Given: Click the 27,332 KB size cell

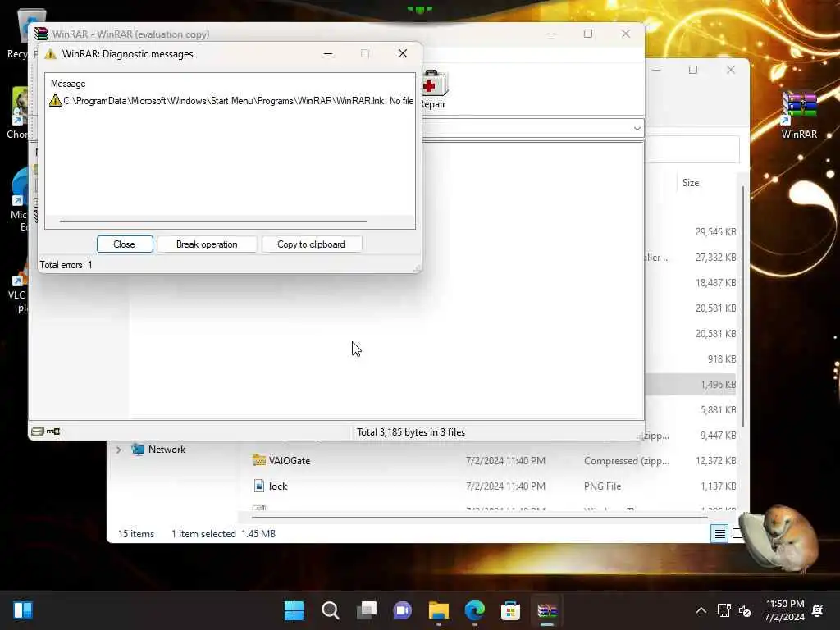Looking at the screenshot, I should [715, 258].
